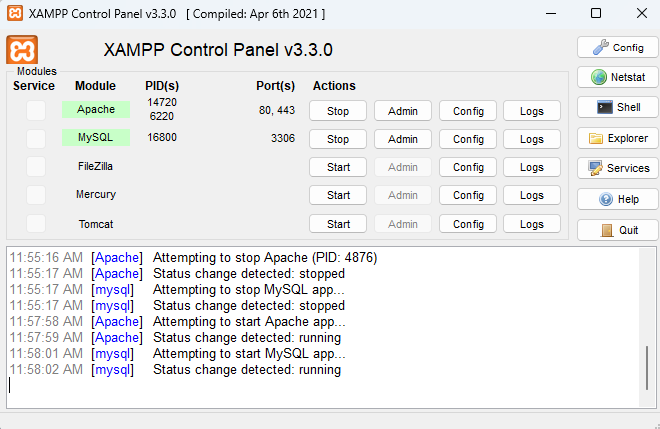Toggle the Apache service checkbox
The image size is (660, 429).
36,110
